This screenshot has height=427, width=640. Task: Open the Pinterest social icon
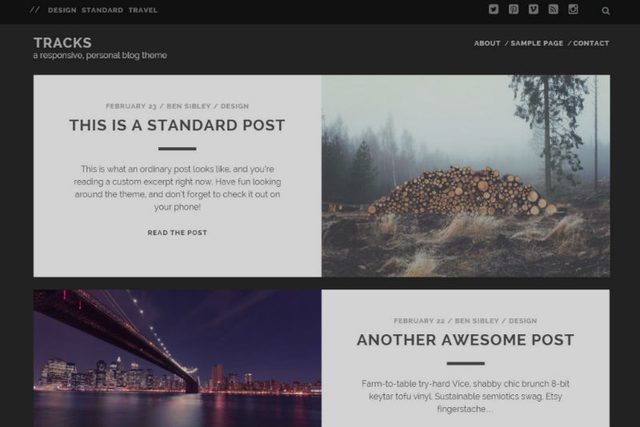tap(513, 9)
